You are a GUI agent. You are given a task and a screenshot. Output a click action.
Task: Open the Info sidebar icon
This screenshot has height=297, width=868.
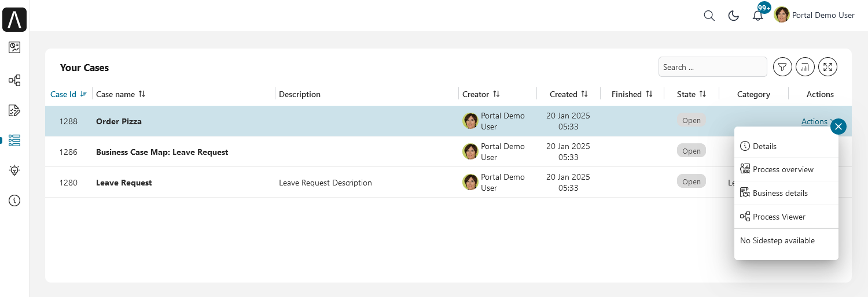pos(14,201)
